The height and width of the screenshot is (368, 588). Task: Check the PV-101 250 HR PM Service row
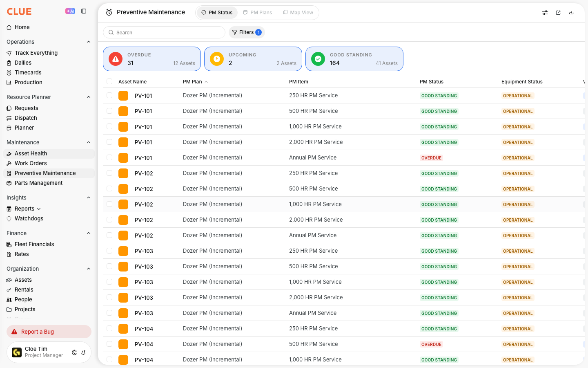click(109, 95)
